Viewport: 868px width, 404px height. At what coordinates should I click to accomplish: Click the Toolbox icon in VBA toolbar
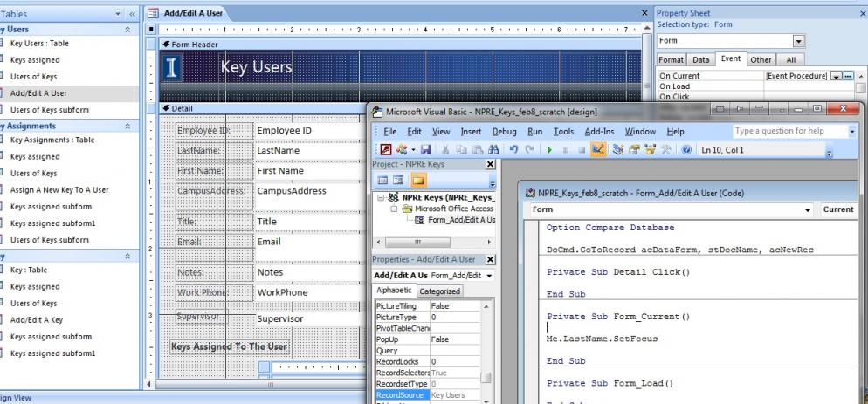tap(666, 149)
